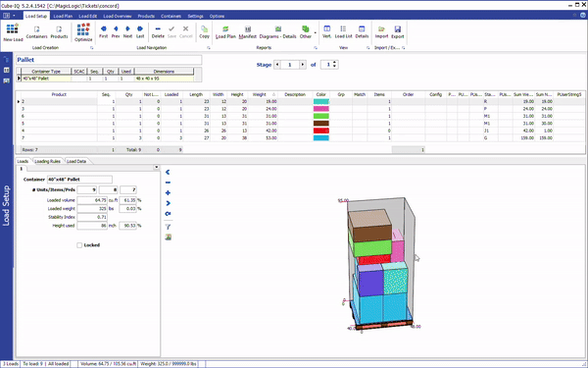Open the application menu button
This screenshot has height=368, width=588.
coord(7,16)
